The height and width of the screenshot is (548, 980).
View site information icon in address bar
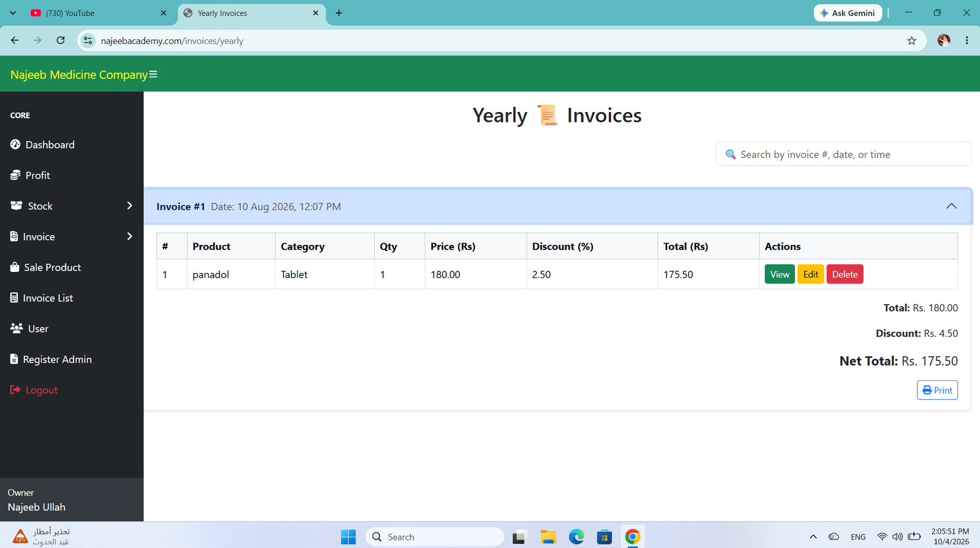click(88, 40)
